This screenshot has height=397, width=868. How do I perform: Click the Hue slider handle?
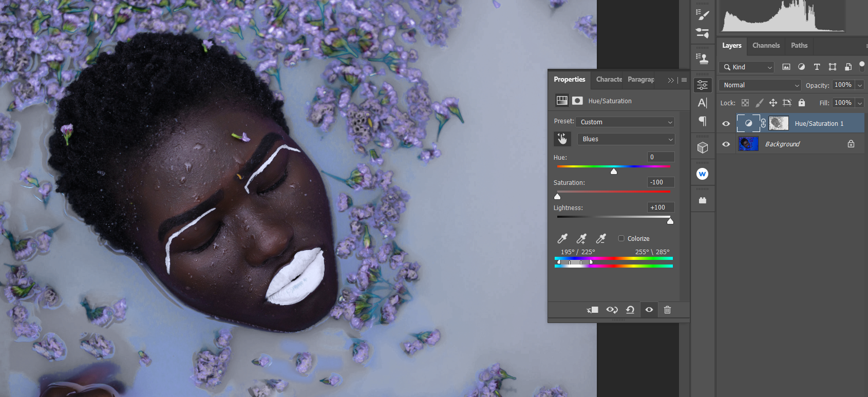(614, 171)
